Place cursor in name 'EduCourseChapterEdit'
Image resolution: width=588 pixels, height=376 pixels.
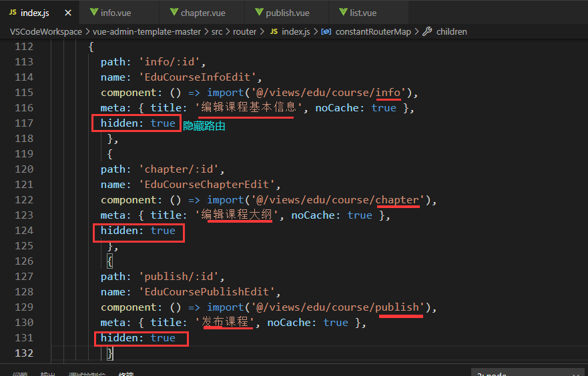coord(207,185)
